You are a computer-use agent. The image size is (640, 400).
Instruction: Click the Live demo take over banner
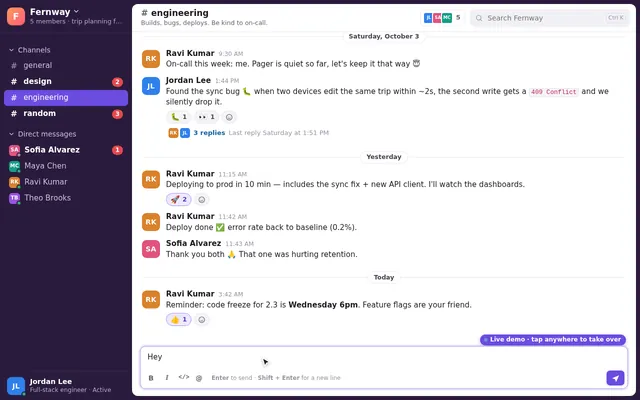[x=553, y=340]
